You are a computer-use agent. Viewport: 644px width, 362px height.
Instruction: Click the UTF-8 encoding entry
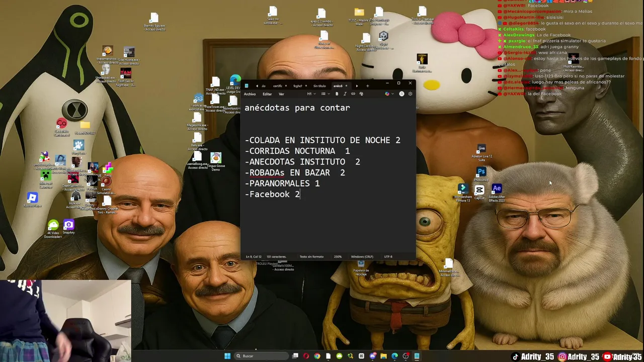pos(388,256)
